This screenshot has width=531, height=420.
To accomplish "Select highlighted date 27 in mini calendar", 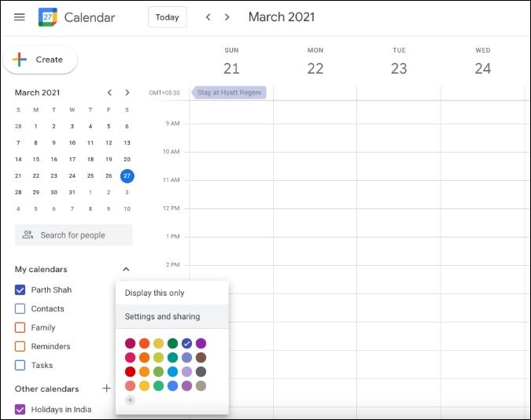I will click(x=127, y=176).
